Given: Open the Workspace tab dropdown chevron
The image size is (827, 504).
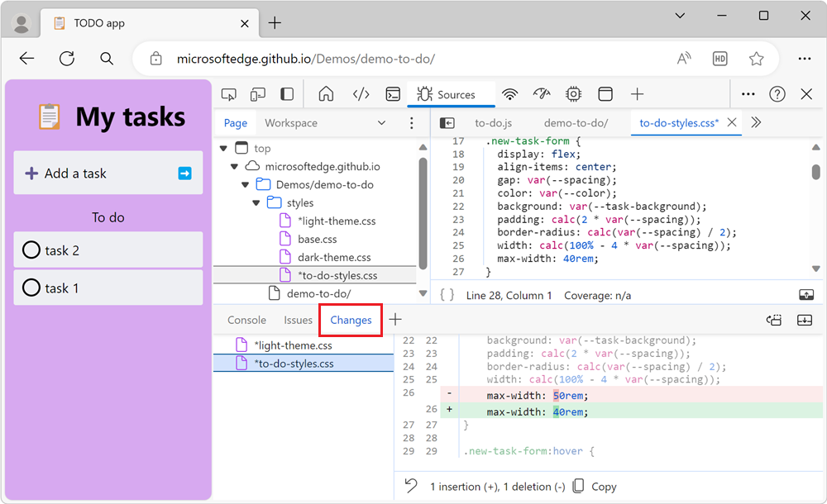Looking at the screenshot, I should pyautogui.click(x=381, y=123).
